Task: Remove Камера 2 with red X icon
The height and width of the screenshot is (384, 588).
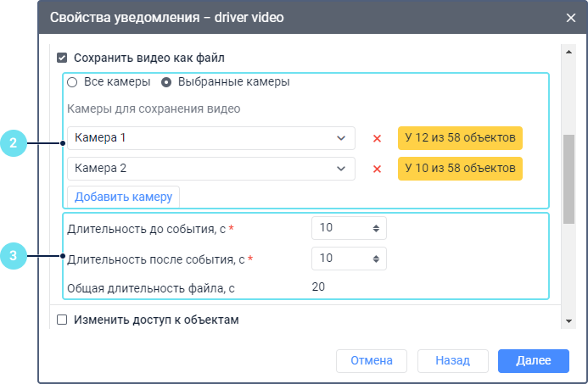Action: pyautogui.click(x=377, y=169)
